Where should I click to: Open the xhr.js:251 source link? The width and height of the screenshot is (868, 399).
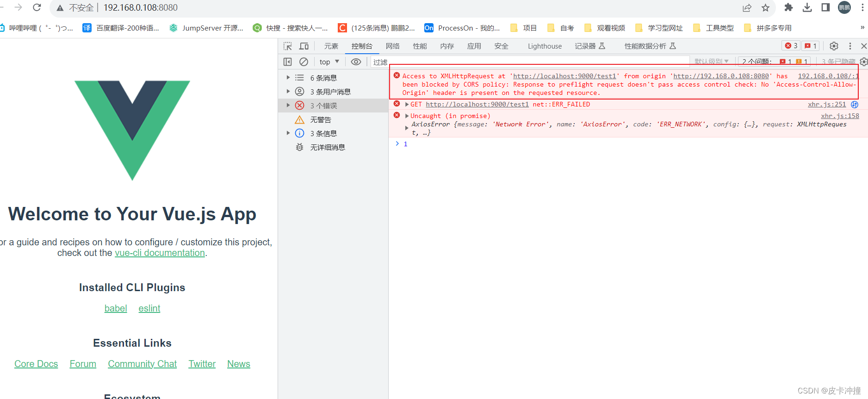click(x=827, y=105)
